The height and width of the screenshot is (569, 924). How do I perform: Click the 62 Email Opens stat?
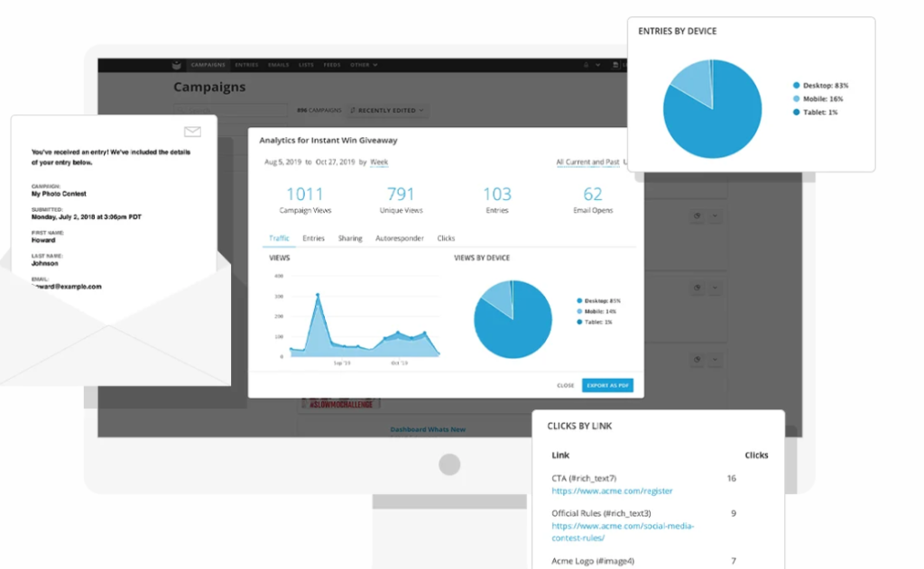coord(593,199)
